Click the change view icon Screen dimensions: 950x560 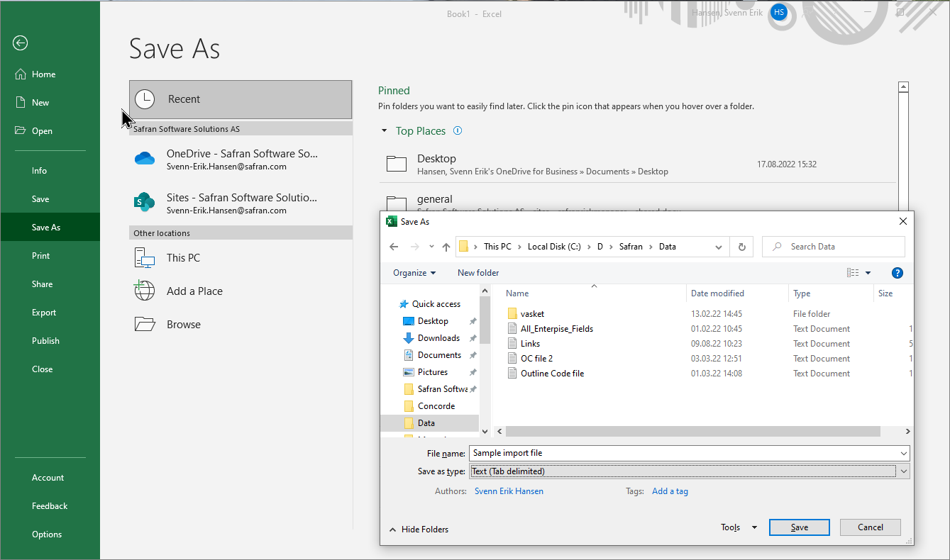click(853, 273)
